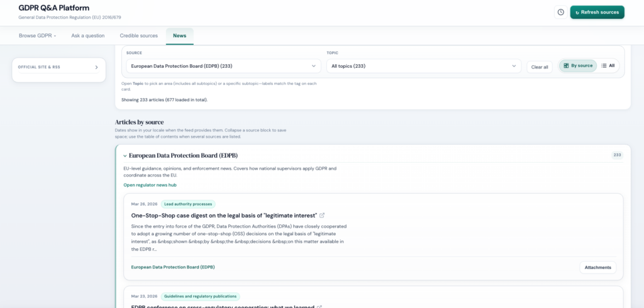Click the Lead authority processes tag

click(x=188, y=204)
